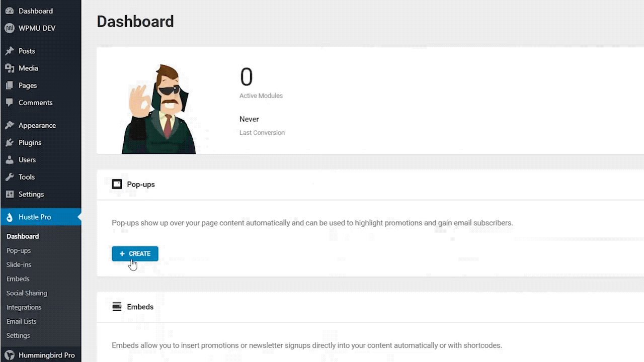Open the Tools menu
Screen dimensions: 644x362
[40, 177]
